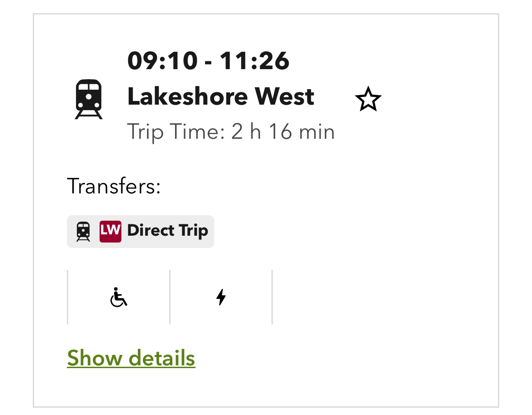Click the word Lakeshore in the title
This screenshot has height=415, width=532.
pos(188,96)
